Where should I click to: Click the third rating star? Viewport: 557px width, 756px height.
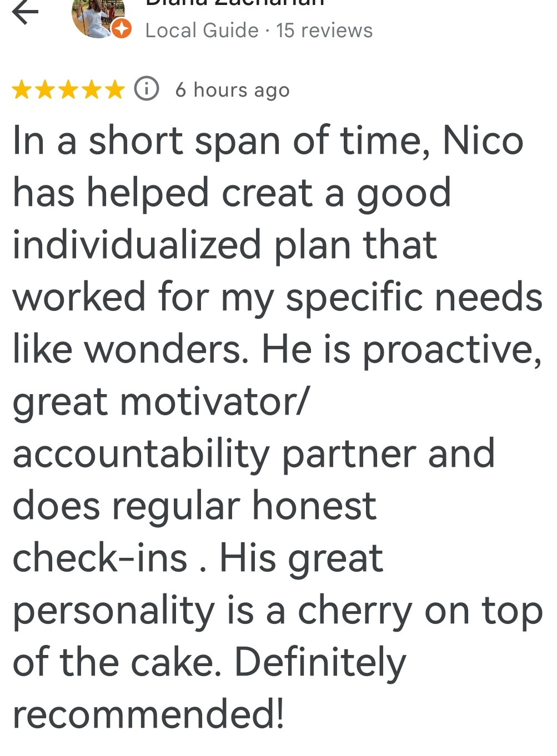point(68,89)
